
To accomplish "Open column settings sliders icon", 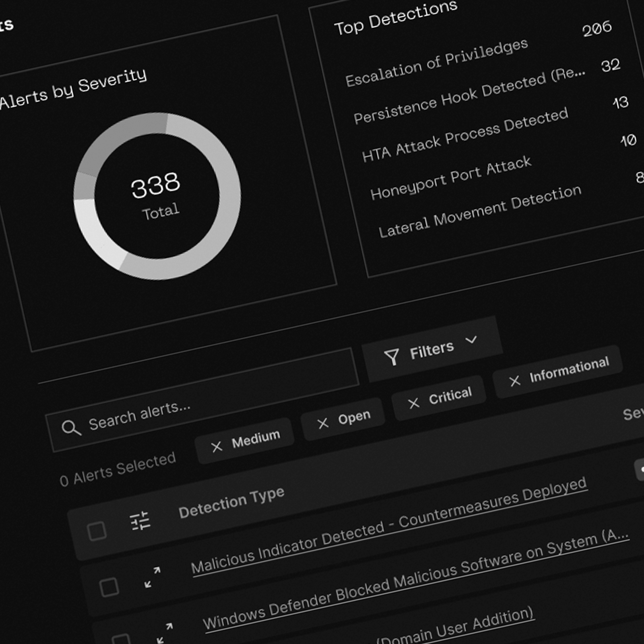I will 140,521.
